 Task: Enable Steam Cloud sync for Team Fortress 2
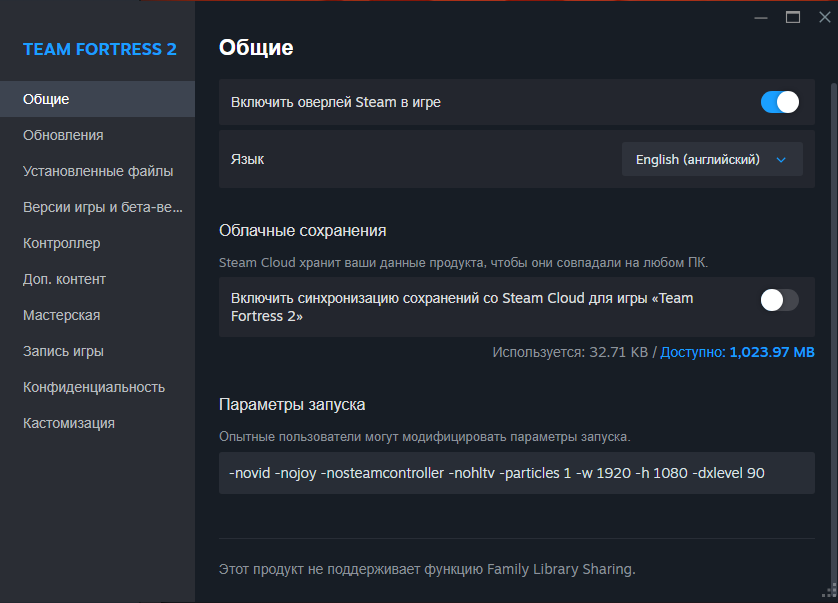coord(780,300)
